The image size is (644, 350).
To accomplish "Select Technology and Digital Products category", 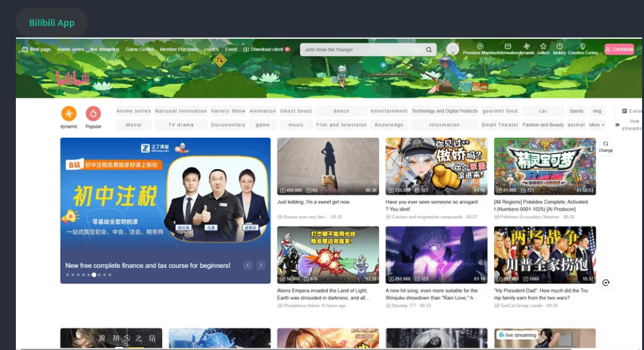I will pyautogui.click(x=445, y=111).
